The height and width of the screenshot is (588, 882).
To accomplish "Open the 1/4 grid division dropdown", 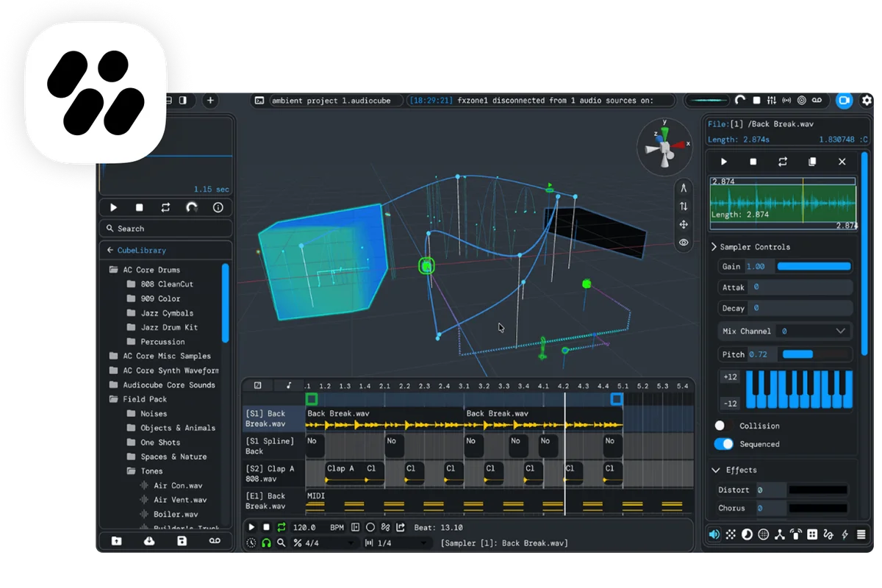I will [398, 543].
